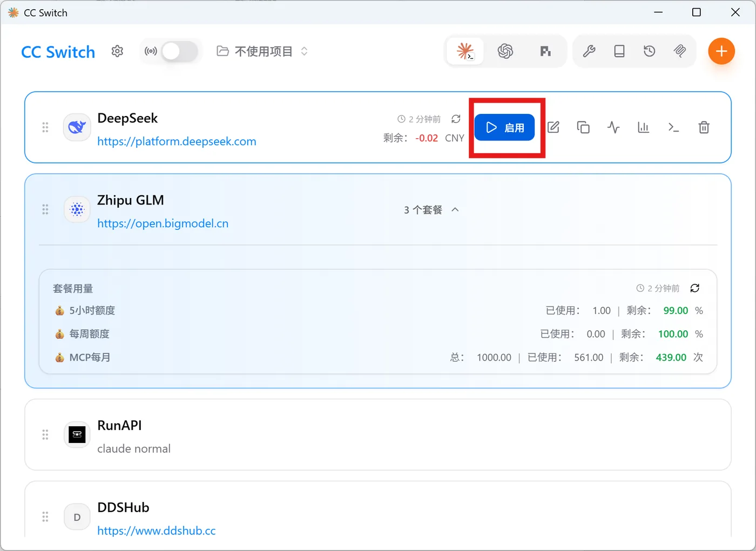Open the 不使用项目 project selector

pyautogui.click(x=262, y=51)
